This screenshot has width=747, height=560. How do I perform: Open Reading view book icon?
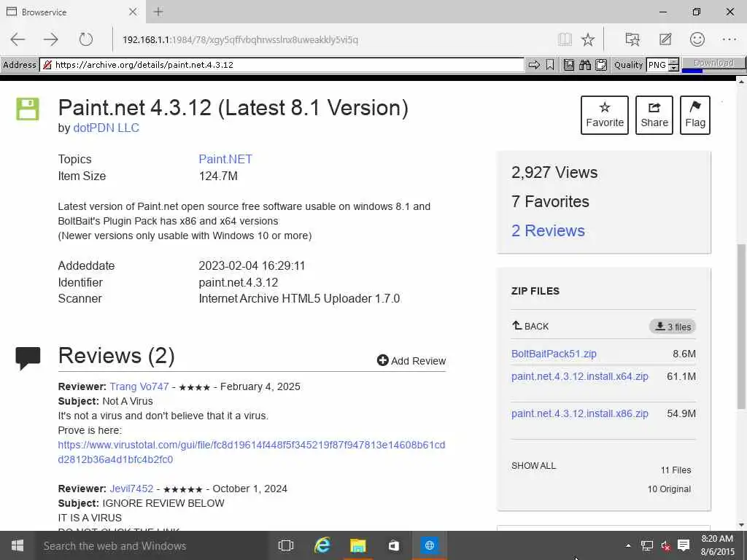(565, 39)
